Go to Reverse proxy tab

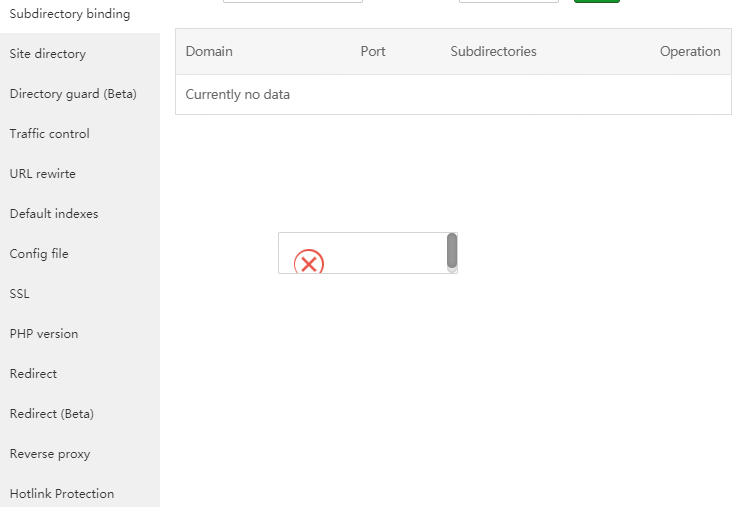(50, 454)
